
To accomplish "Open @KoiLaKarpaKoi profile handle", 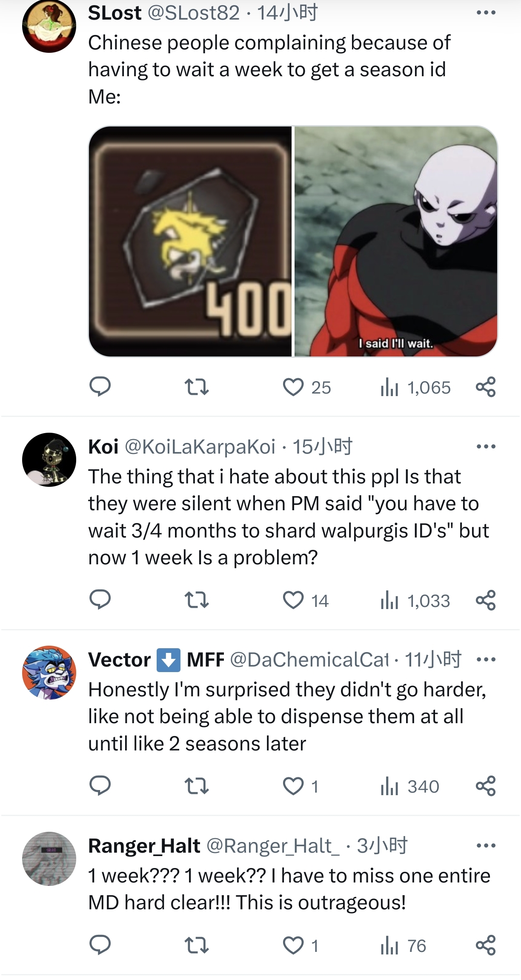I will click(x=200, y=447).
